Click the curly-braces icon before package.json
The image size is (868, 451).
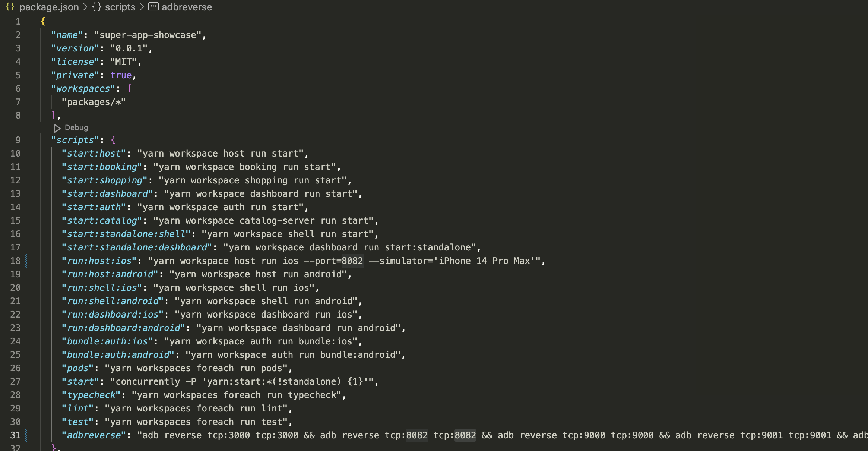click(11, 7)
